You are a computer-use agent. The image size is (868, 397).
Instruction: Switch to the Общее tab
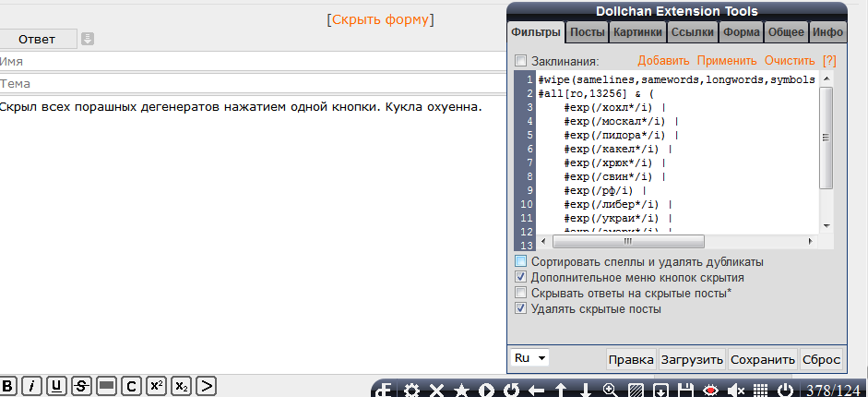[786, 32]
